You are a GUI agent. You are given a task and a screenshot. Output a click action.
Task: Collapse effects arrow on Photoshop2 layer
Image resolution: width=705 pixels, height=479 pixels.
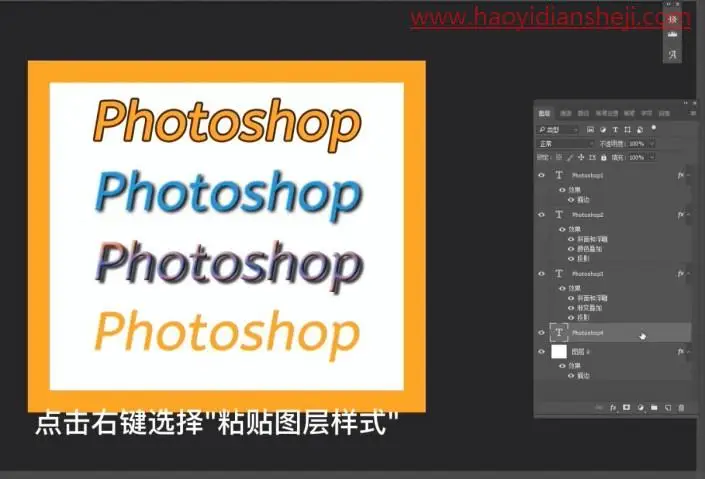[689, 215]
